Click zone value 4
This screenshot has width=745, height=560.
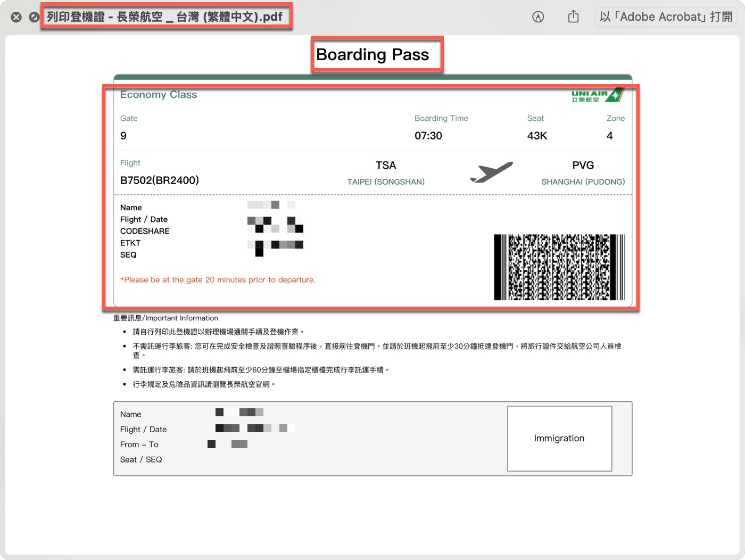[610, 136]
